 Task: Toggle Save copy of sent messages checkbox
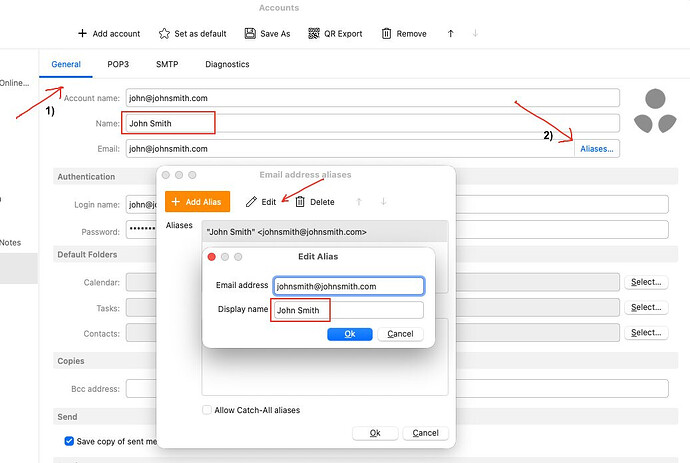click(x=69, y=441)
